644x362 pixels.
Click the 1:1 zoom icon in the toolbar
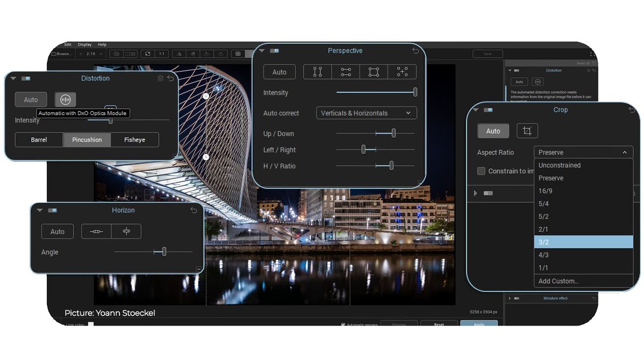[162, 54]
